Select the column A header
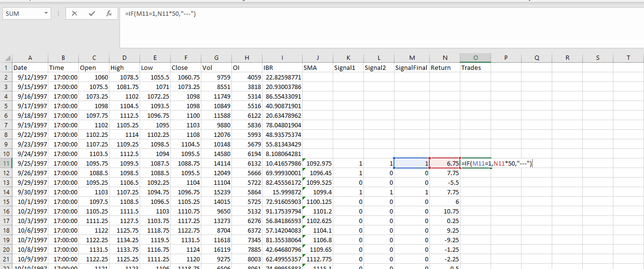Image resolution: width=644 pixels, height=269 pixels. tap(30, 58)
